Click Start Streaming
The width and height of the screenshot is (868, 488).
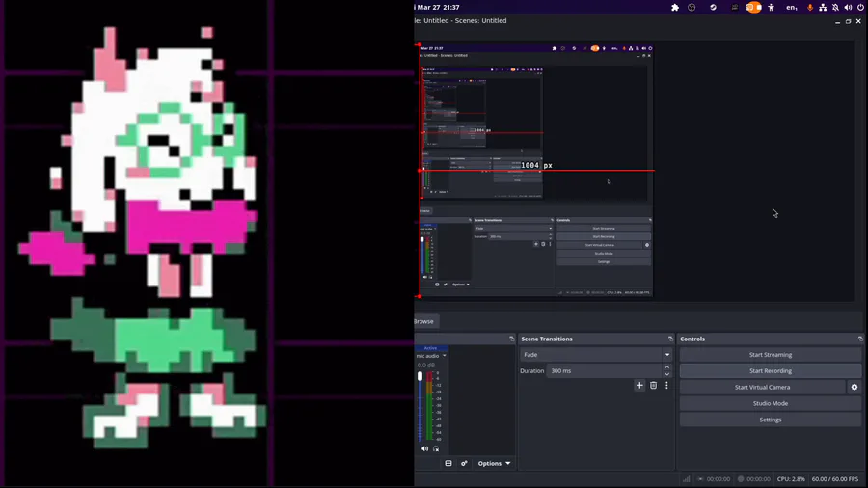pyautogui.click(x=770, y=355)
